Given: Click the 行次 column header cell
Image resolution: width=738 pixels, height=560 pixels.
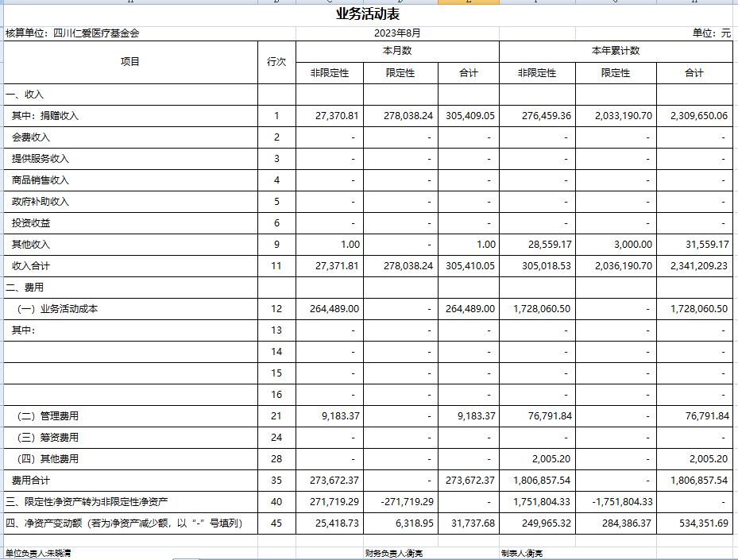Looking at the screenshot, I should click(x=276, y=62).
